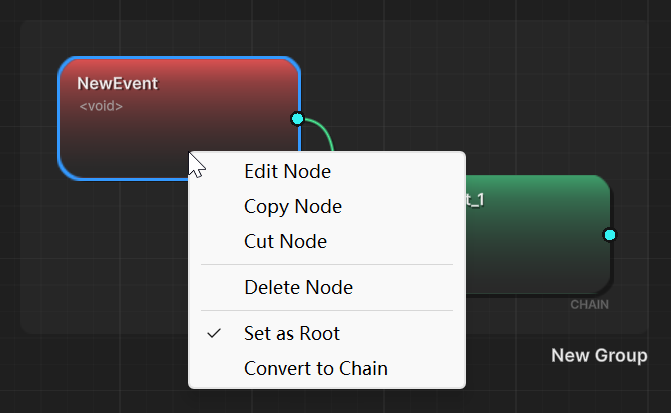Screen dimensions: 671x413
Task: Click the NewEvent node title text
Action: (x=117, y=83)
